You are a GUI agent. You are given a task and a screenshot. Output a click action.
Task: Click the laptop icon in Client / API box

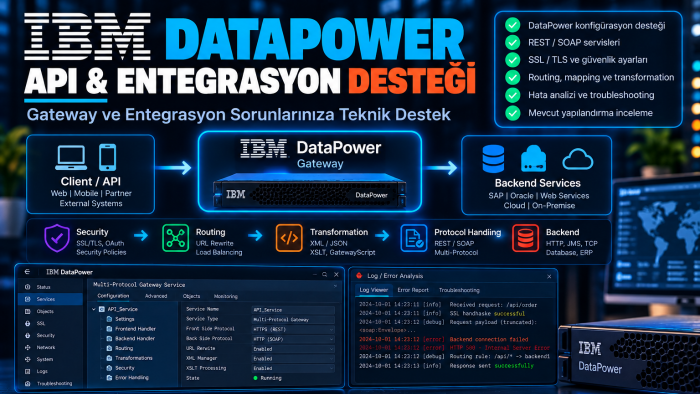[x=71, y=158]
